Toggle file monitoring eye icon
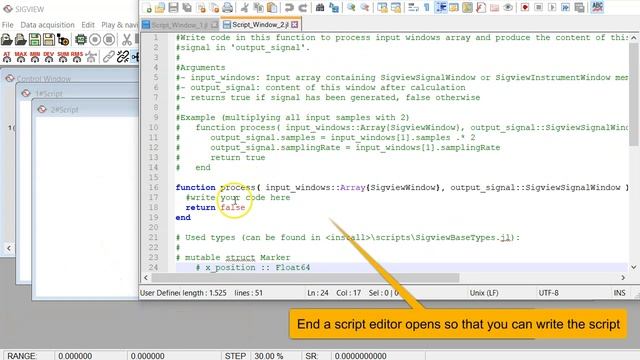Viewport: 640px width, 360px height. [508, 7]
